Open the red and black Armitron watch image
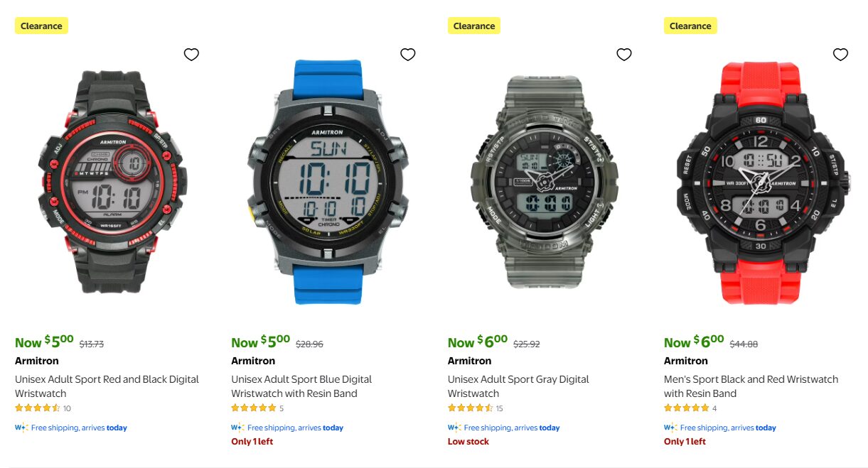 click(111, 182)
